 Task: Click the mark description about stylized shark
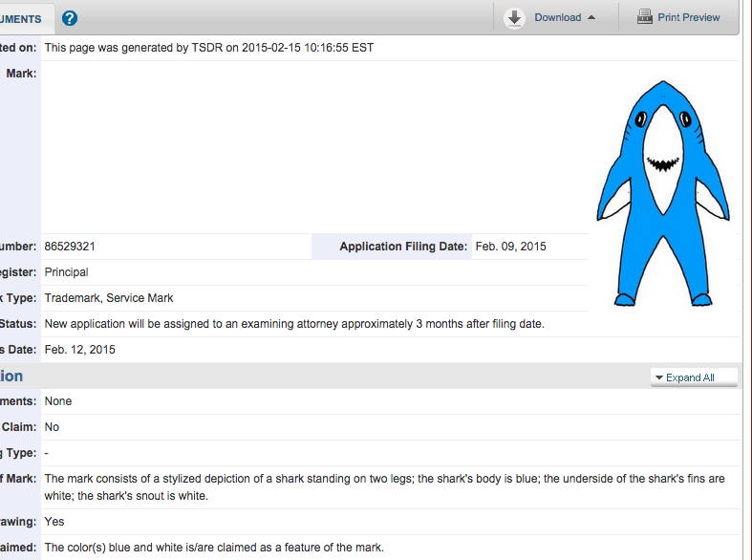(385, 487)
